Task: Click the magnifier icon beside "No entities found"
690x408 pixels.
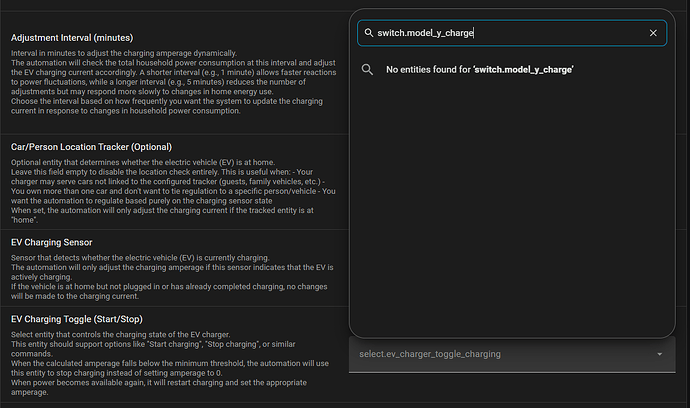Action: (x=367, y=70)
